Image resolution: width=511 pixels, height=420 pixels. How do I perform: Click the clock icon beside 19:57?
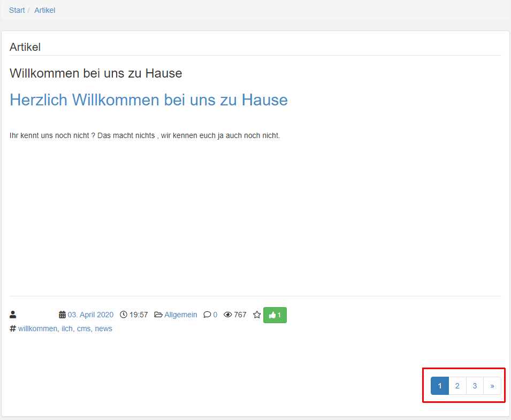124,315
